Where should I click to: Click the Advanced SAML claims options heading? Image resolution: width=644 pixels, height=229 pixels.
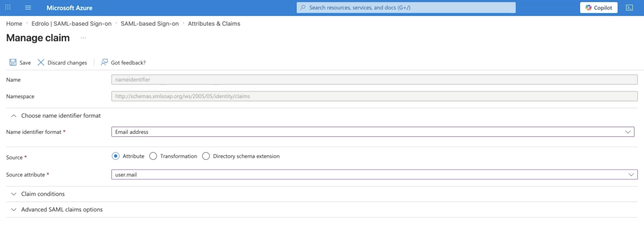(62, 210)
